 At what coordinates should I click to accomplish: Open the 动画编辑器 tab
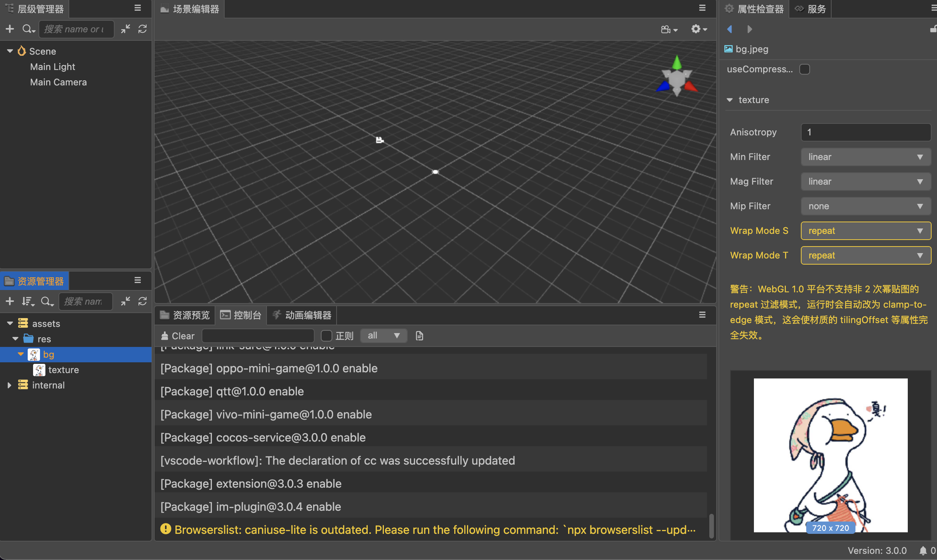coord(302,315)
